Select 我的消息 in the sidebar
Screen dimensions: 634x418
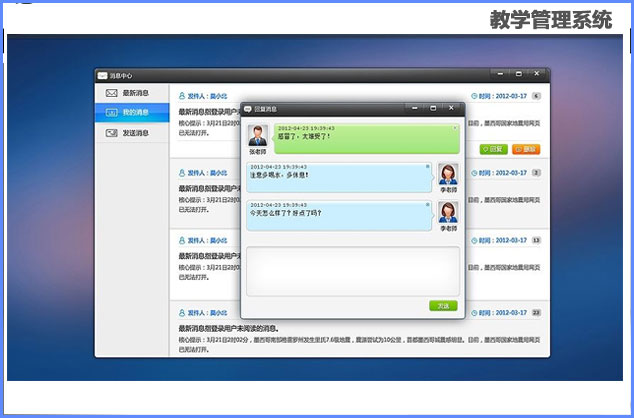[130, 112]
